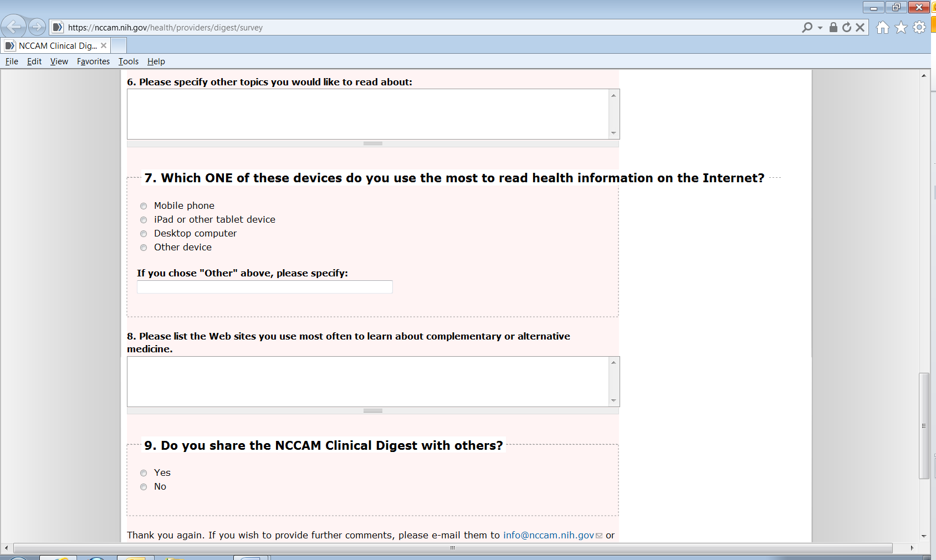Close the NCCAM Clinical Digest tab
Viewport: 936px width, 560px height.
104,45
